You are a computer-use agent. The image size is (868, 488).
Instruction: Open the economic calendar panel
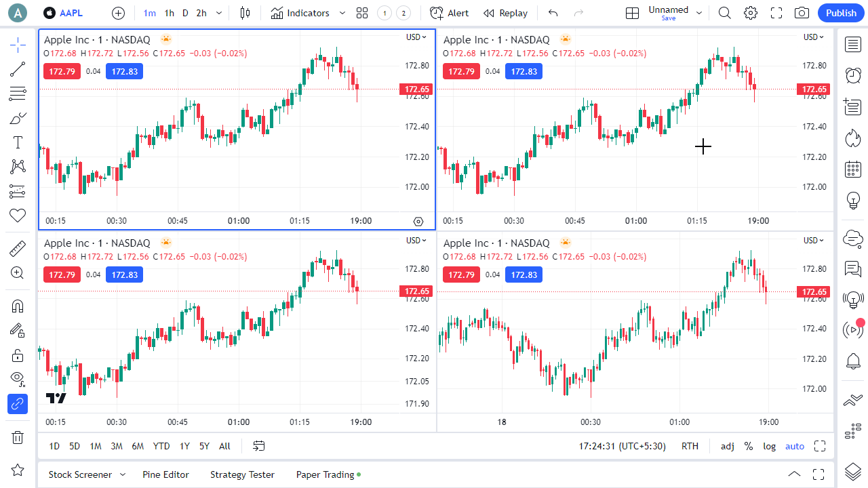pos(853,169)
